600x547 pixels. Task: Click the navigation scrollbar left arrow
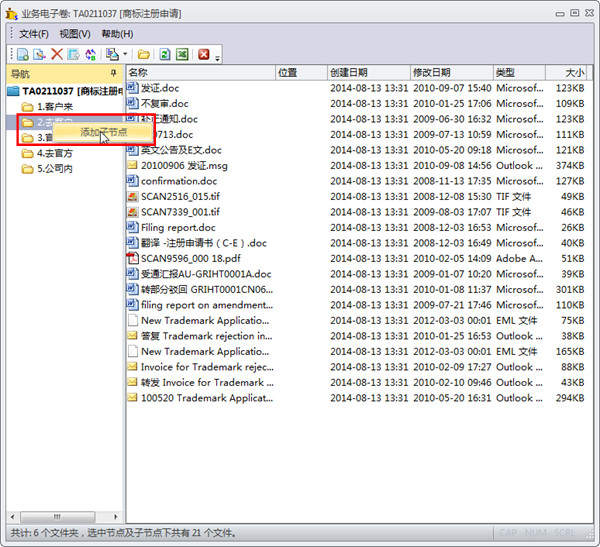(x=13, y=517)
